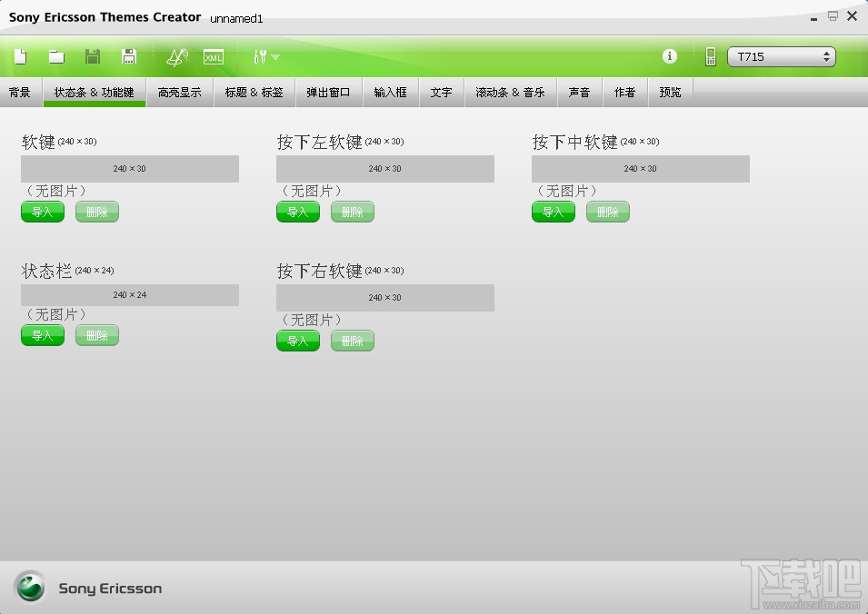868x614 pixels.
Task: Open the T715 phone model dropdown
Action: [781, 57]
